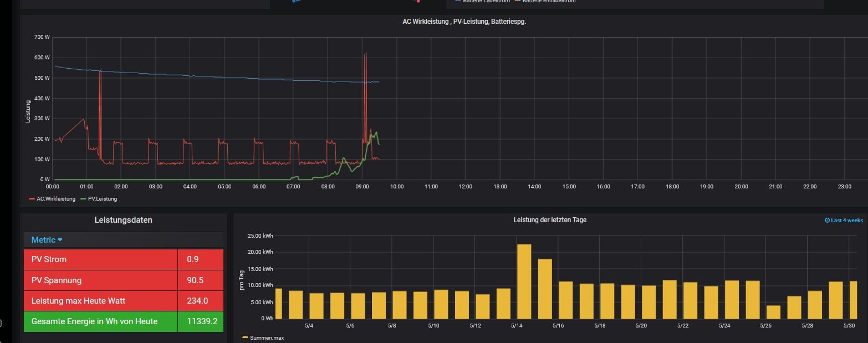This screenshot has height=343, width=868.
Task: Open the Leistung der letzten Tage title menu
Action: click(549, 220)
